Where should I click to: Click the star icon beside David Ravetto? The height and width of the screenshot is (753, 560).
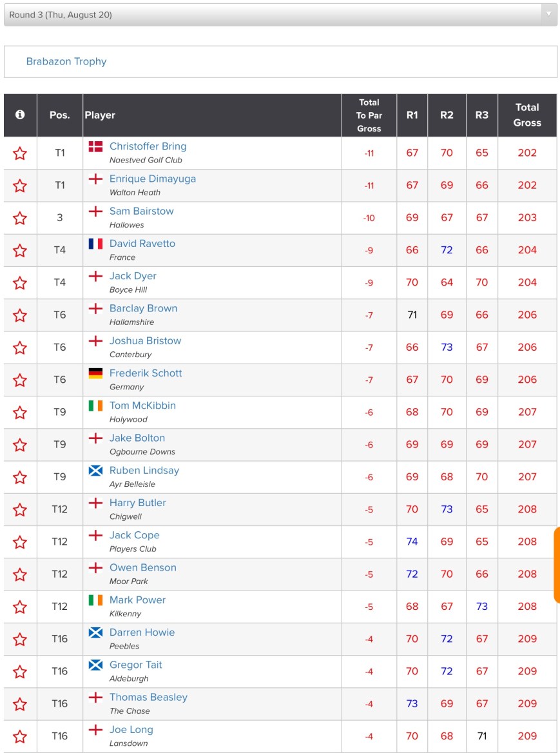coord(20,251)
